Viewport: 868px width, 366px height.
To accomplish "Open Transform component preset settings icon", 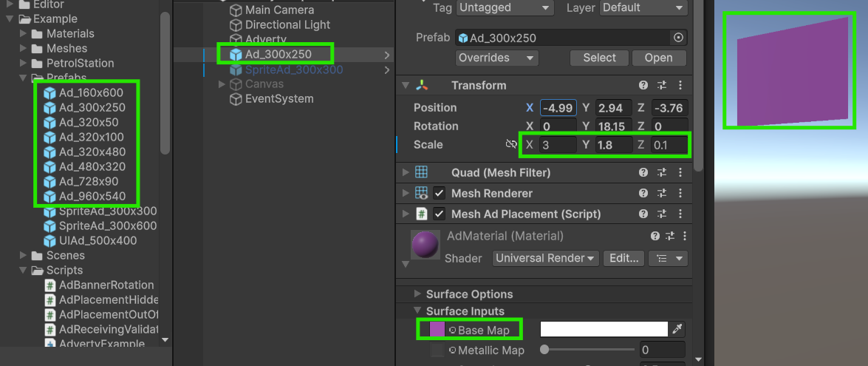I will click(x=662, y=86).
